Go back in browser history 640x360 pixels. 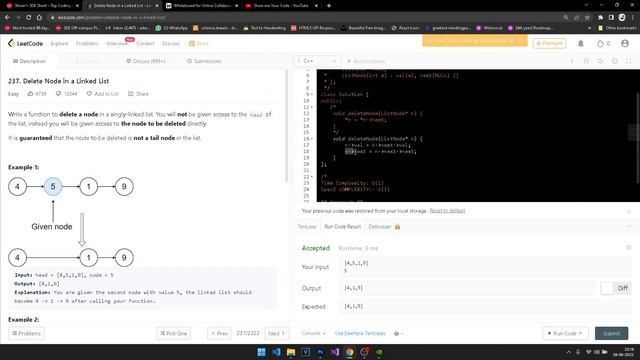(7, 18)
